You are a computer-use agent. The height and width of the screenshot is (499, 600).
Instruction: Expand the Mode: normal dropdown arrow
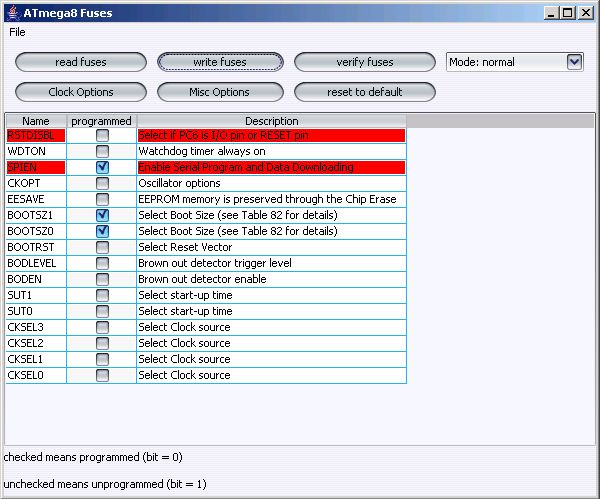(574, 62)
